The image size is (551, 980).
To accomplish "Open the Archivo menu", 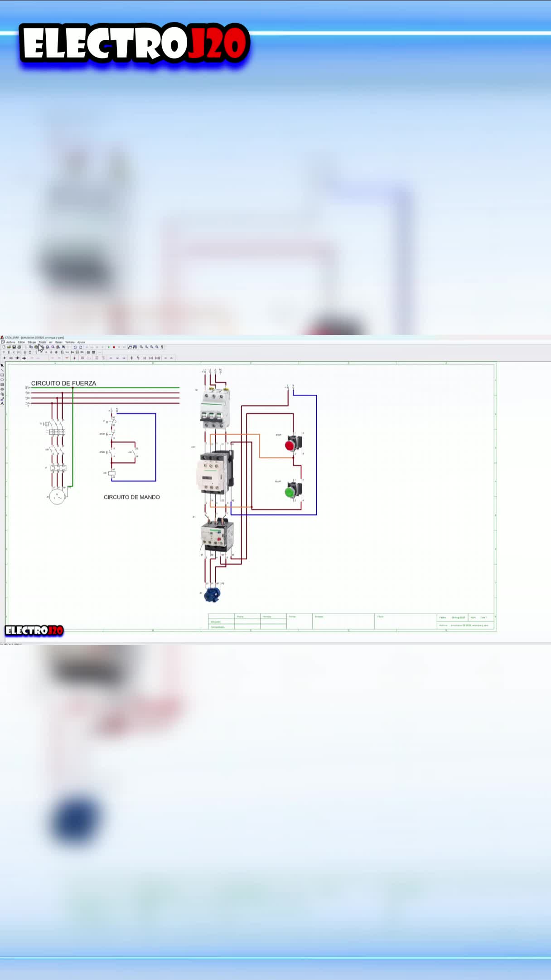I will pos(10,342).
